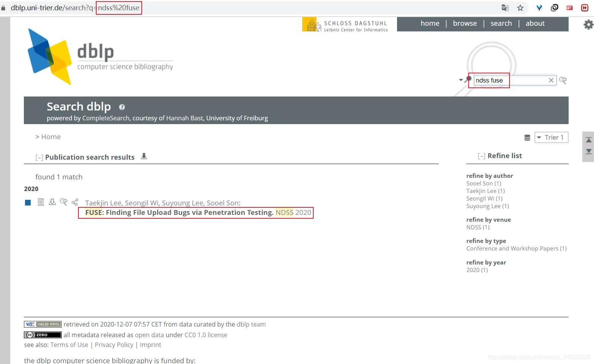Refine by Conference and Workshop Papers
594x364 pixels.
[517, 249]
